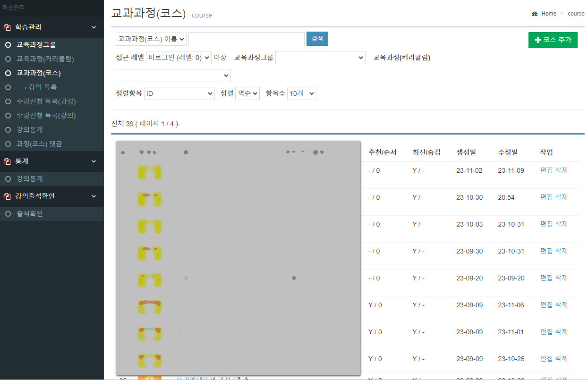Collapse the 강의출석확인 section chevron

pyautogui.click(x=94, y=196)
